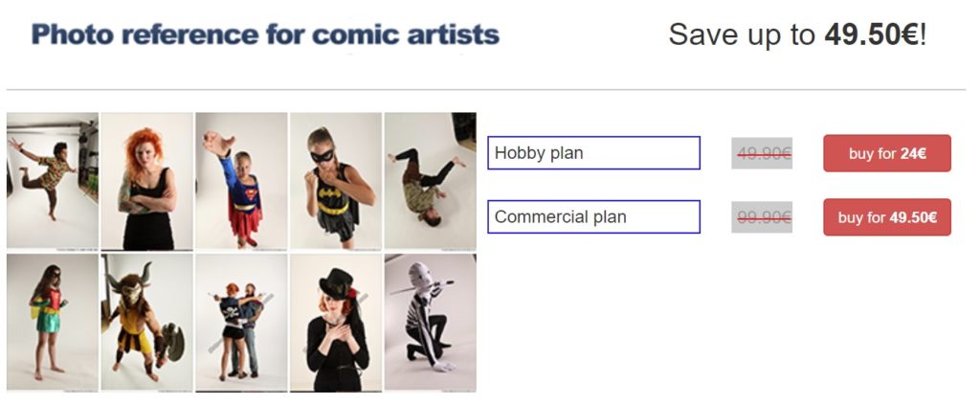Click the 'buy for 49.50€' button
This screenshot has height=405, width=980.
coord(887,217)
